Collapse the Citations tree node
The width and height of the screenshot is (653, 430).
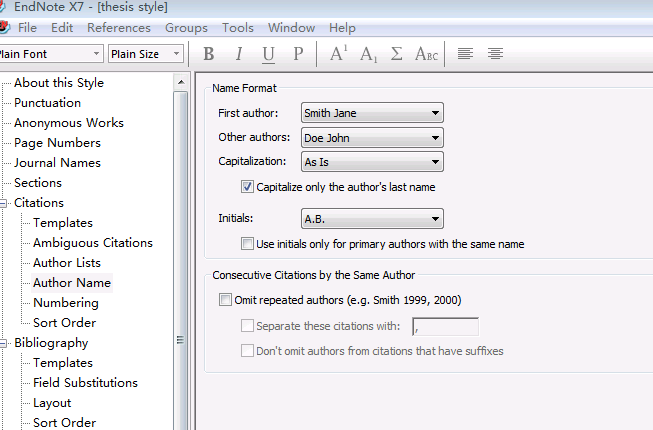(3, 203)
